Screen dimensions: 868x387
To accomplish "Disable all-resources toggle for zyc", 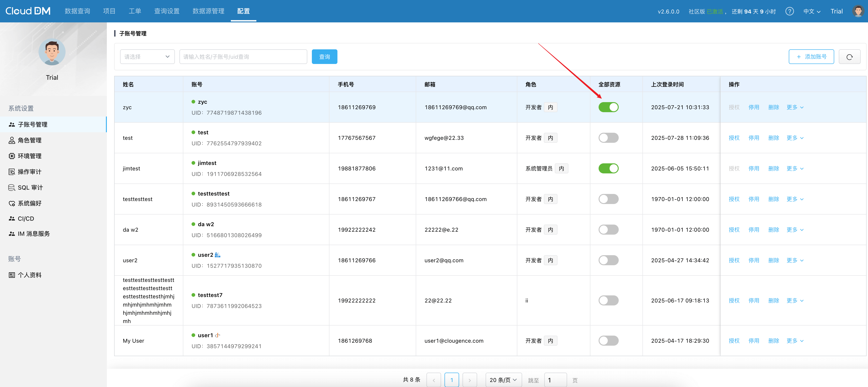I will 608,107.
